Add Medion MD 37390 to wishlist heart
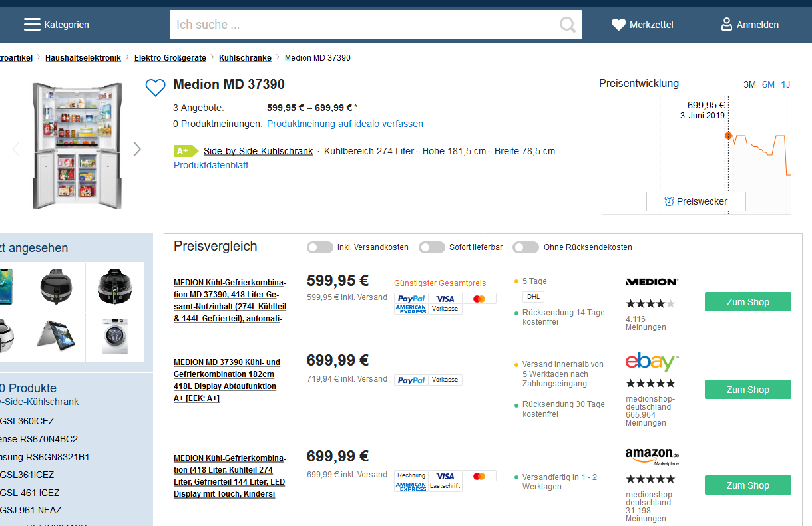 coord(155,87)
